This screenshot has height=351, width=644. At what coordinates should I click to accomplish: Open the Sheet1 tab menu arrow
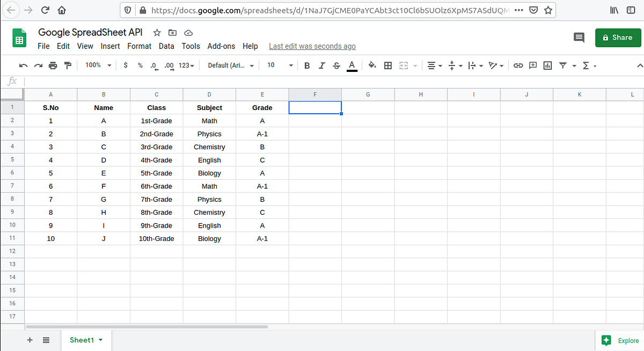[100, 340]
